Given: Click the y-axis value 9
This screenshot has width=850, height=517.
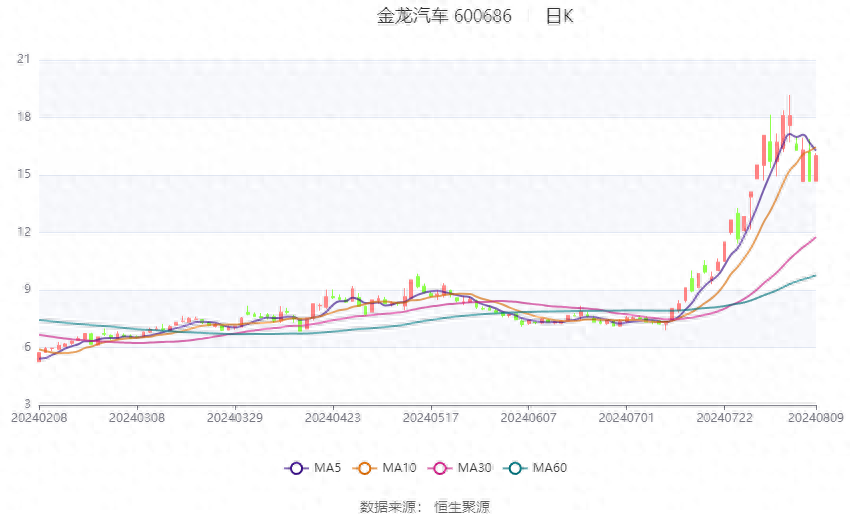Looking at the screenshot, I should click(27, 289).
